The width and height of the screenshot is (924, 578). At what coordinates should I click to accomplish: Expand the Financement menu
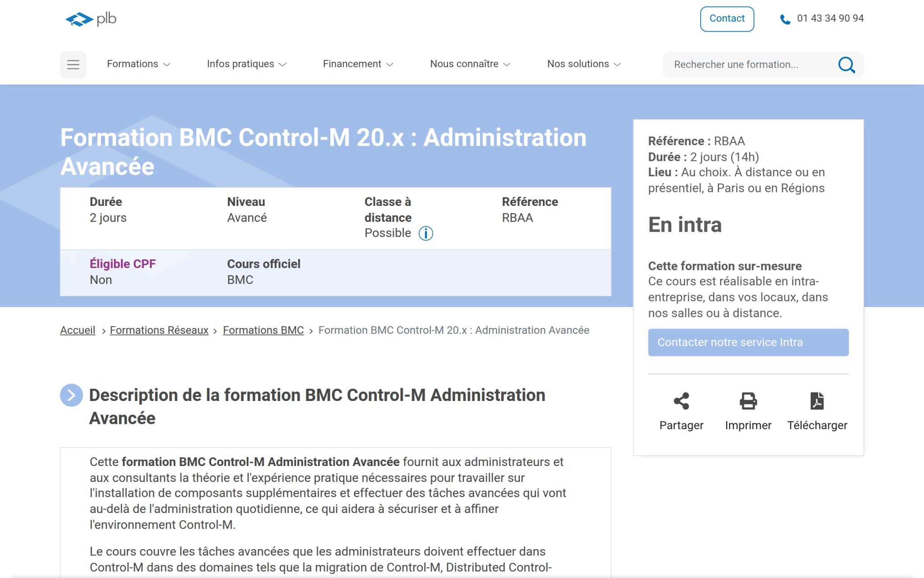[x=358, y=64]
